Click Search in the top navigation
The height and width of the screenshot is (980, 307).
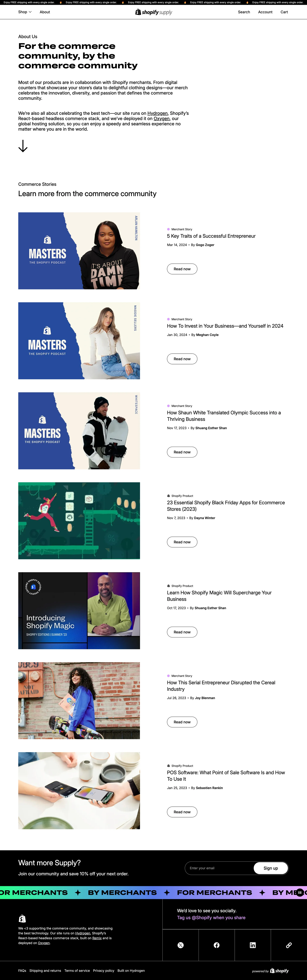click(x=244, y=12)
